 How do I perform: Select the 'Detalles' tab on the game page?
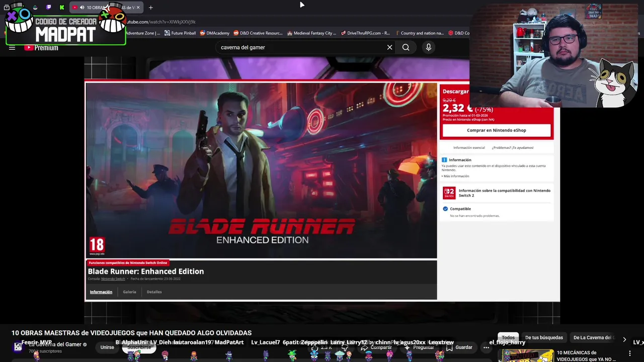pyautogui.click(x=154, y=292)
